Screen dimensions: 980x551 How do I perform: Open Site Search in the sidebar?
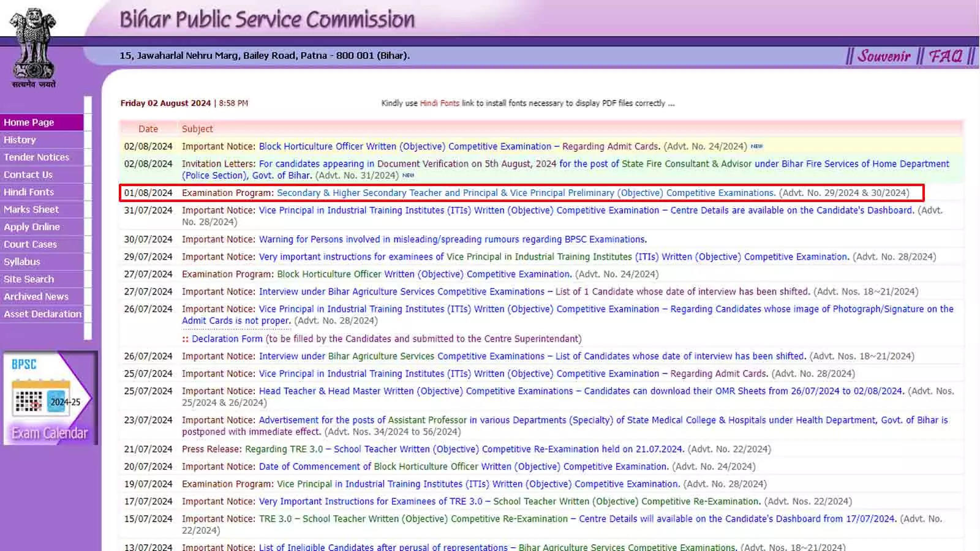tap(42, 279)
